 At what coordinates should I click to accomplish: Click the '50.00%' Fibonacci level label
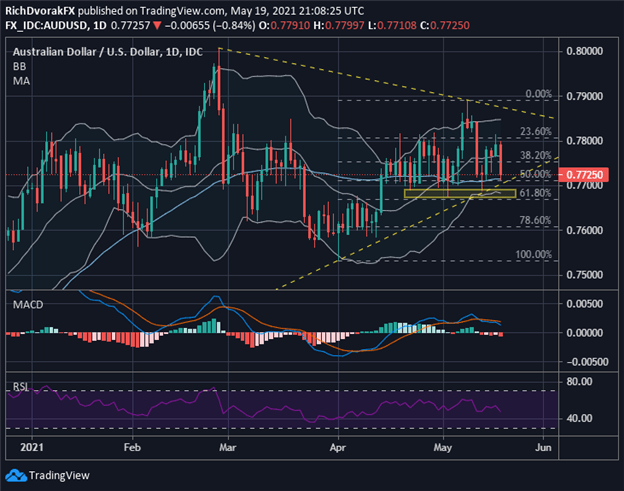click(536, 174)
